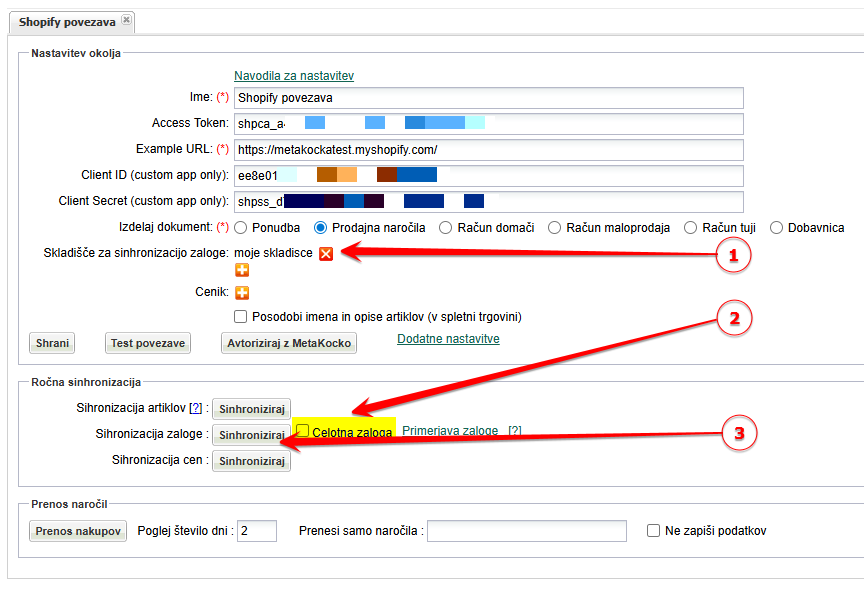Open Dodatne nastavitve link
Viewport: 864px width, 593px height.
tap(448, 339)
